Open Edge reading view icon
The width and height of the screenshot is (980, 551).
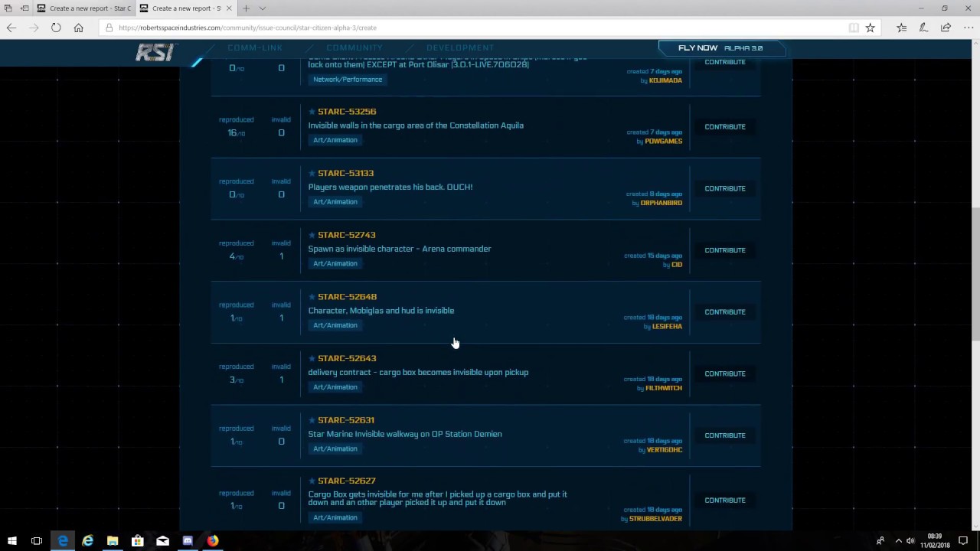click(853, 28)
